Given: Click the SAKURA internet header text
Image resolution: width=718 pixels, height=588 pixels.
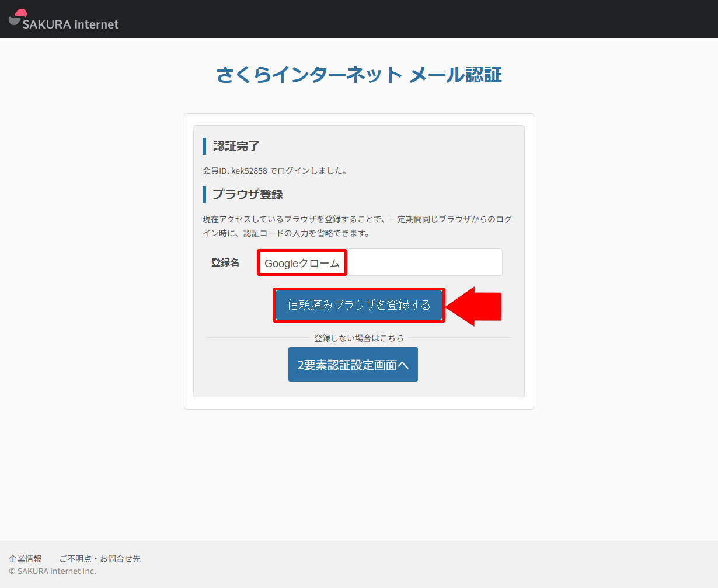Looking at the screenshot, I should (x=70, y=24).
